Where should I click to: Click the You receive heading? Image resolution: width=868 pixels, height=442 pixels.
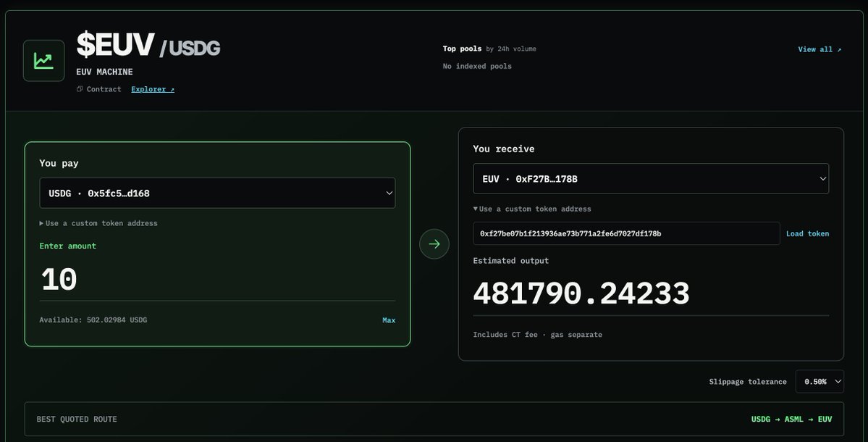pos(504,149)
